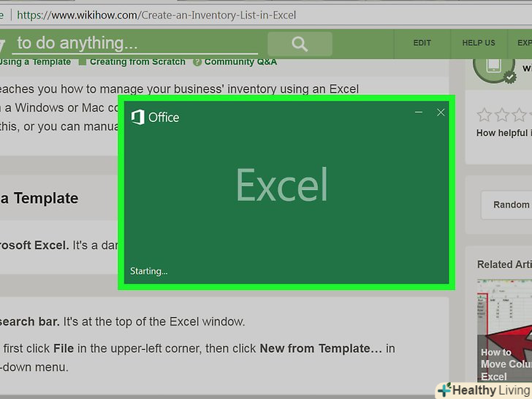Click the wikiHow search input field

pyautogui.click(x=134, y=44)
